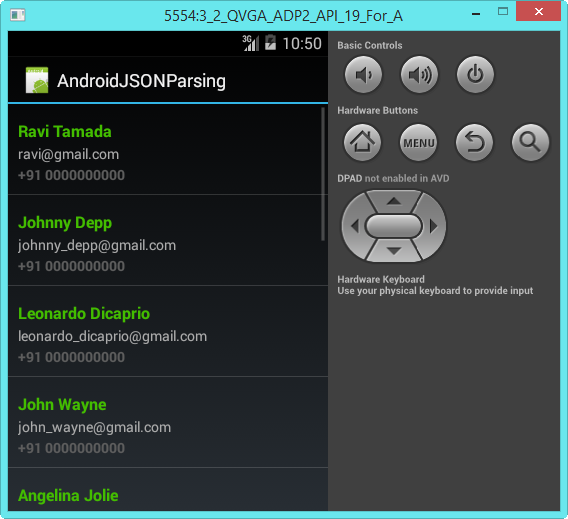The image size is (568, 519).
Task: Click the DPAD right arrow
Action: click(433, 226)
